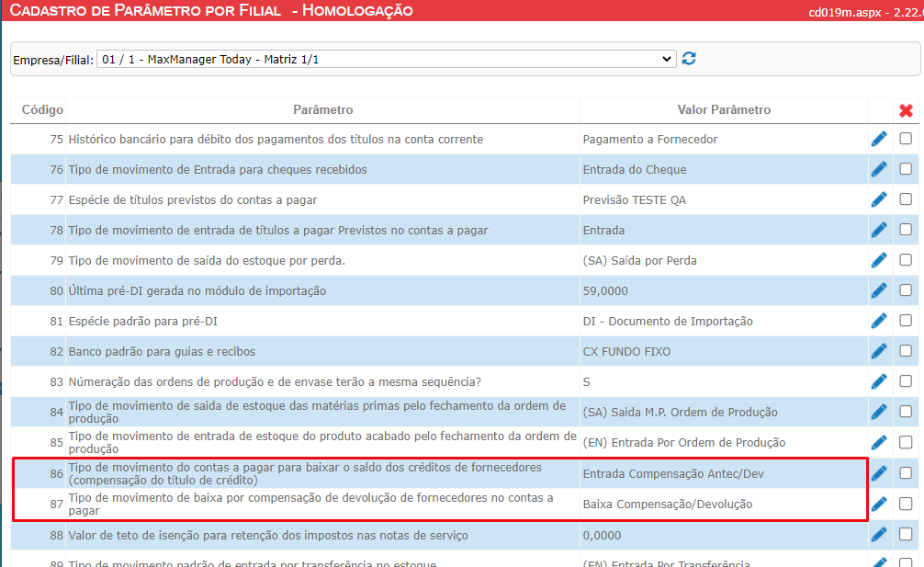The image size is (924, 567).
Task: Edit parameter 85 Entrada Por Ordem
Action: coord(879,443)
